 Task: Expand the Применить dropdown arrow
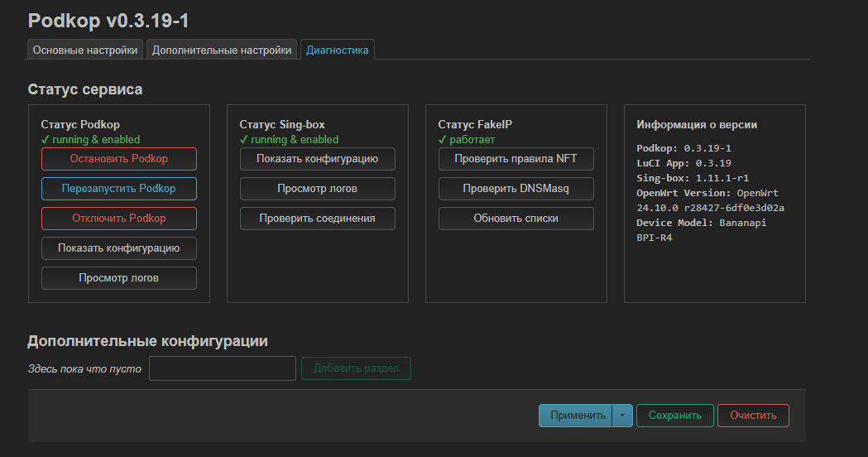[622, 416]
